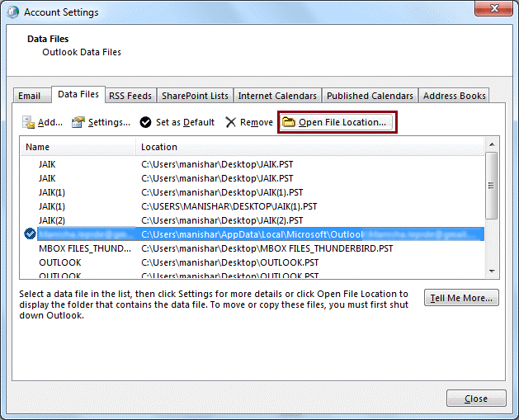Click the Open File Location folder icon
Image resolution: width=519 pixels, height=420 pixels.
[289, 122]
